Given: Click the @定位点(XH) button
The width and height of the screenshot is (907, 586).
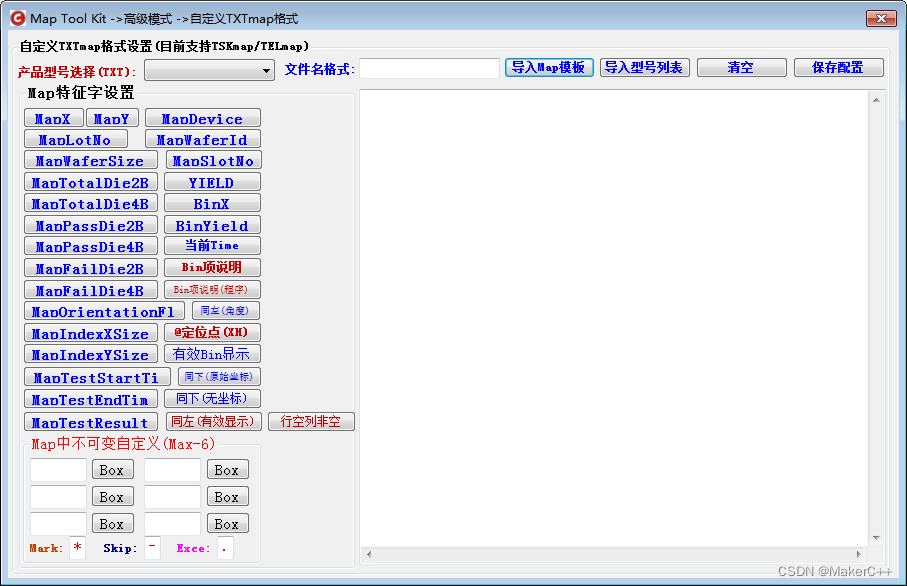Looking at the screenshot, I should [212, 333].
